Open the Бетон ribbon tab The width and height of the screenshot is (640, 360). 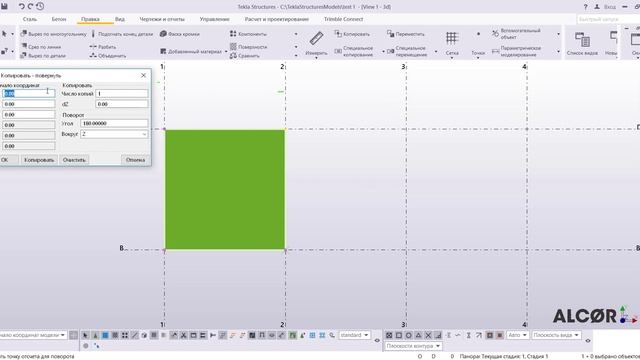pyautogui.click(x=59, y=19)
